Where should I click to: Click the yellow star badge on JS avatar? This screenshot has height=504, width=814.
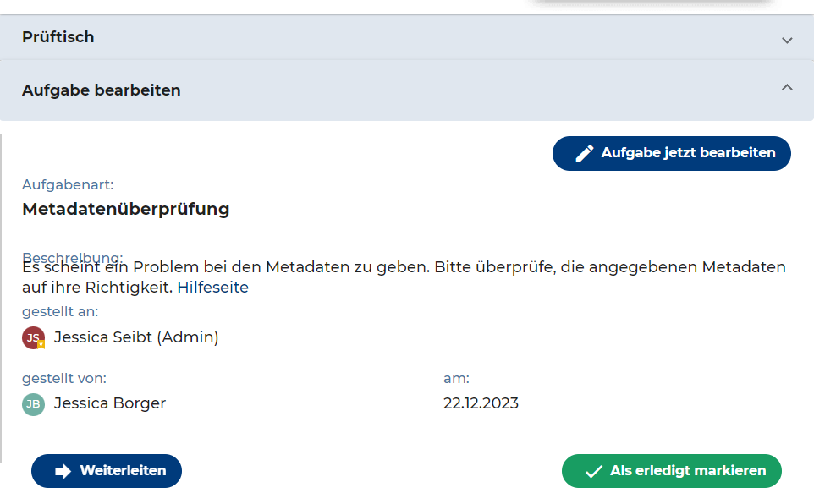click(x=41, y=345)
